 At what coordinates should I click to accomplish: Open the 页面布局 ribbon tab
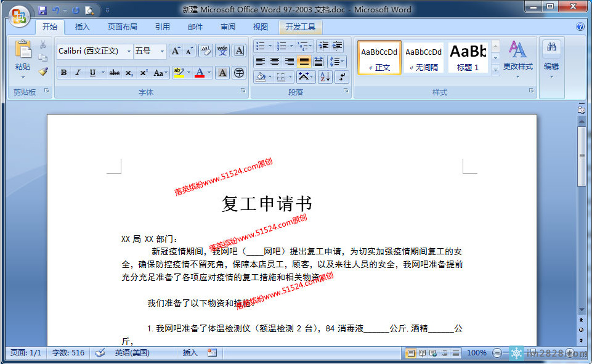pyautogui.click(x=123, y=27)
